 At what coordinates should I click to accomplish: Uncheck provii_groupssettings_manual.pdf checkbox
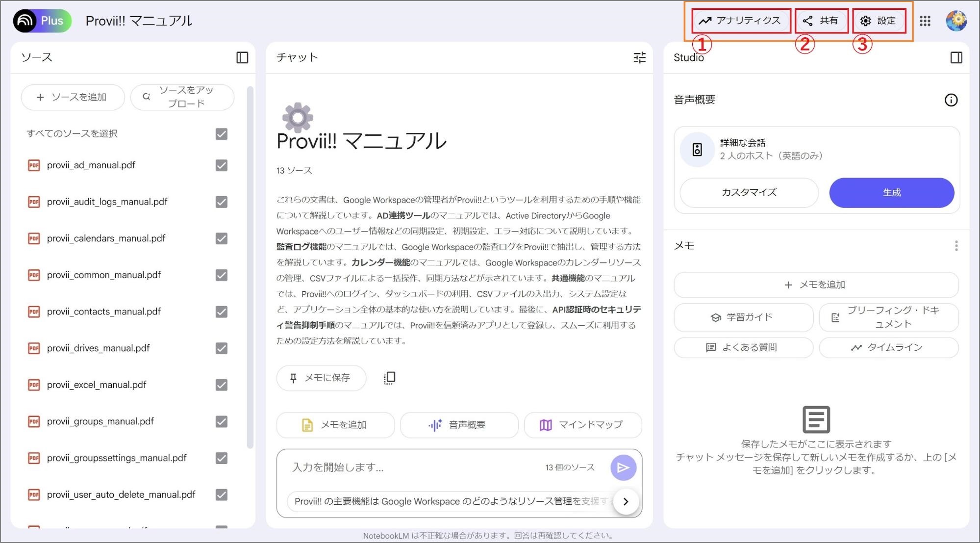[x=222, y=458]
